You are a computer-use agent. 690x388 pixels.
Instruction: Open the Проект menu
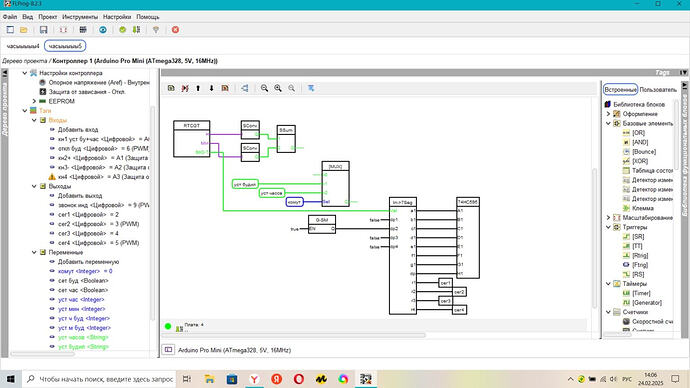point(48,17)
